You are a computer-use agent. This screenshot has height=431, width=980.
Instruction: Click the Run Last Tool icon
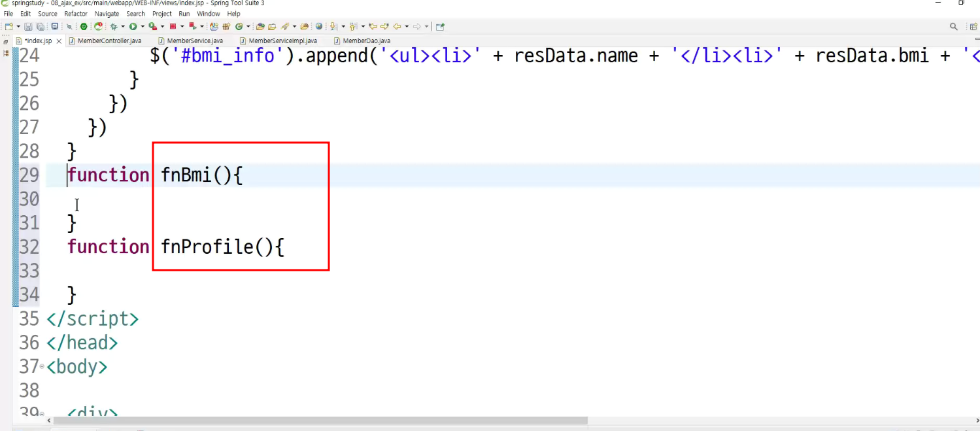(153, 27)
